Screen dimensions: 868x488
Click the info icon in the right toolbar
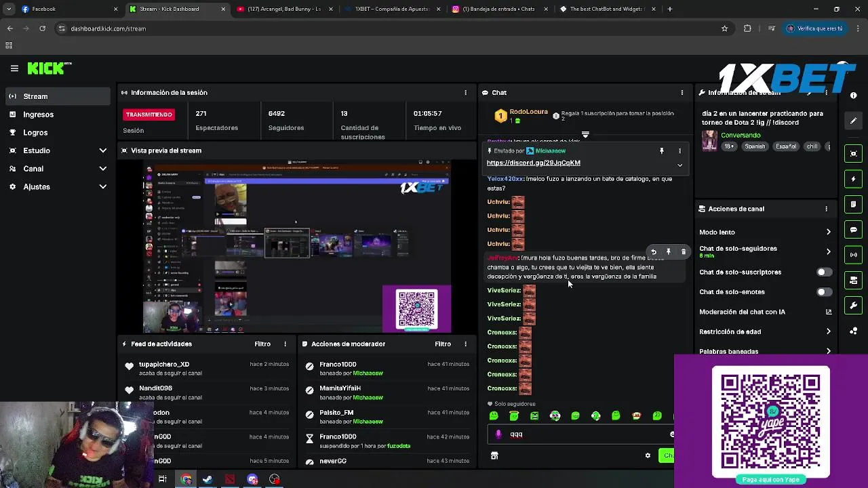(854, 96)
